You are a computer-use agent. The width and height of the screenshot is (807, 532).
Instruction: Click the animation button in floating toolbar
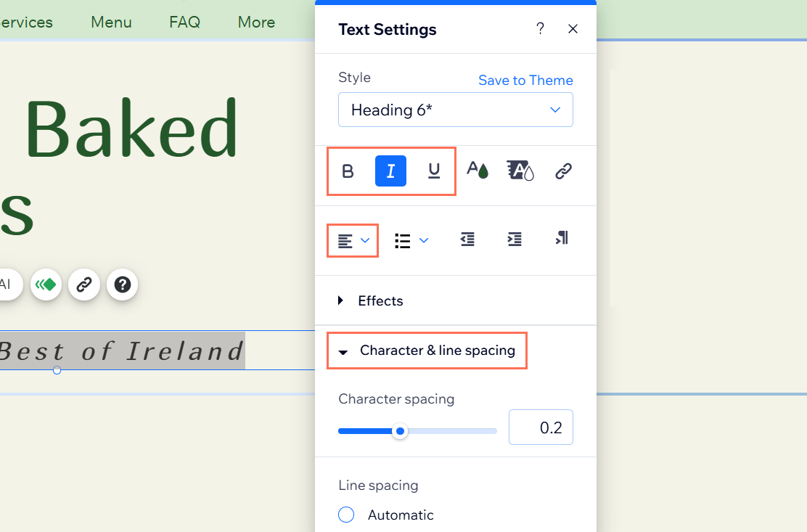46,285
